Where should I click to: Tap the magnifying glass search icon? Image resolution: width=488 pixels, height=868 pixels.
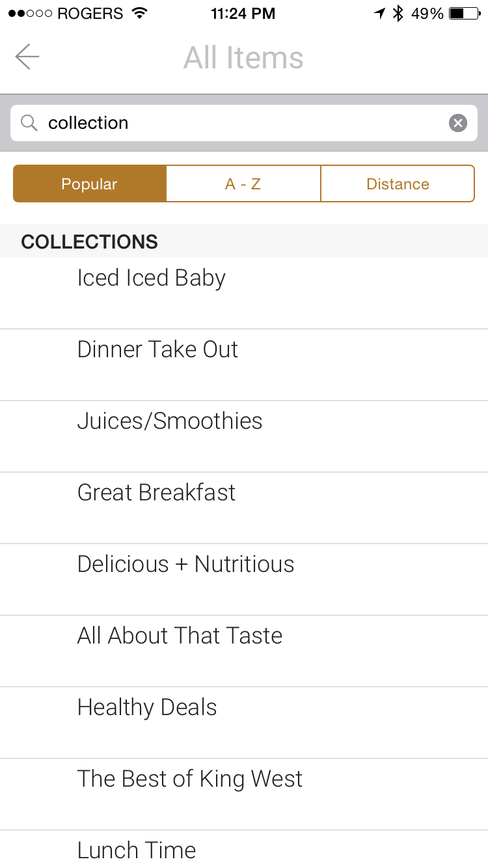pyautogui.click(x=29, y=123)
